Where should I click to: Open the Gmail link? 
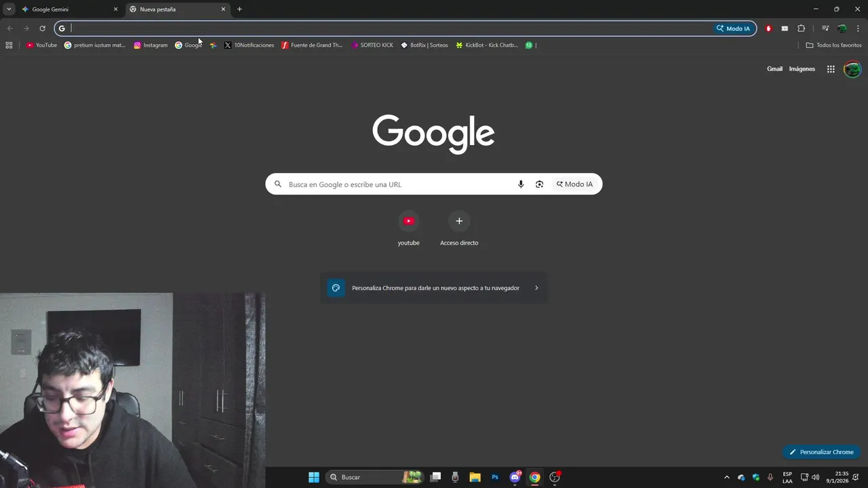click(x=774, y=69)
